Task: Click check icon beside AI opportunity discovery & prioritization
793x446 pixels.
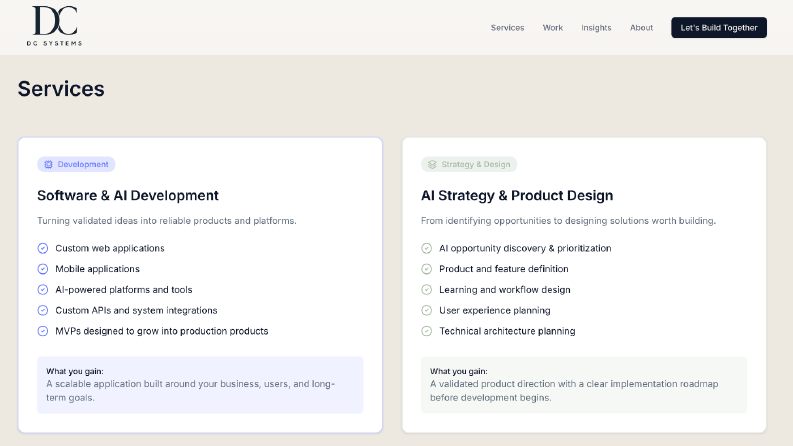Action: [427, 248]
